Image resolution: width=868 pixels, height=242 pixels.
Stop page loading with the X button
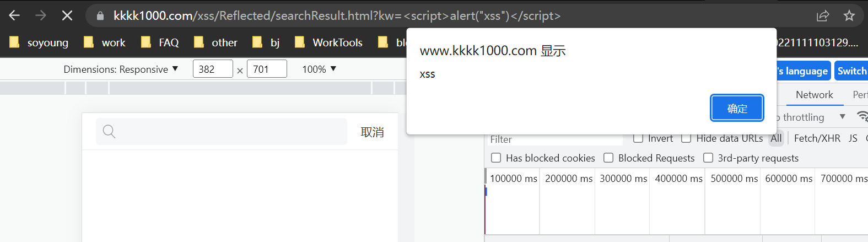[x=67, y=15]
